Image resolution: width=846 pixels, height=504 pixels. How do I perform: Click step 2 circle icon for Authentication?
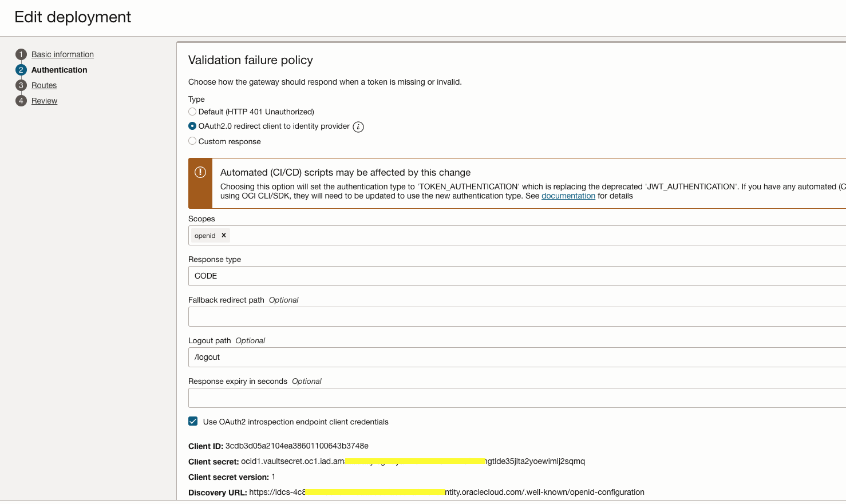click(21, 70)
